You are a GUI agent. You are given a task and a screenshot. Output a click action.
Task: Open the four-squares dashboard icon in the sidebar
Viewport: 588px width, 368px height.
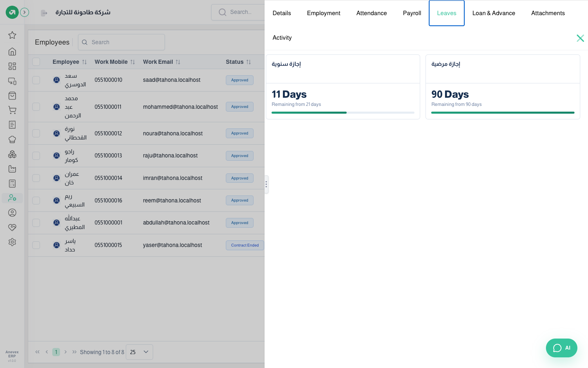[x=12, y=66]
